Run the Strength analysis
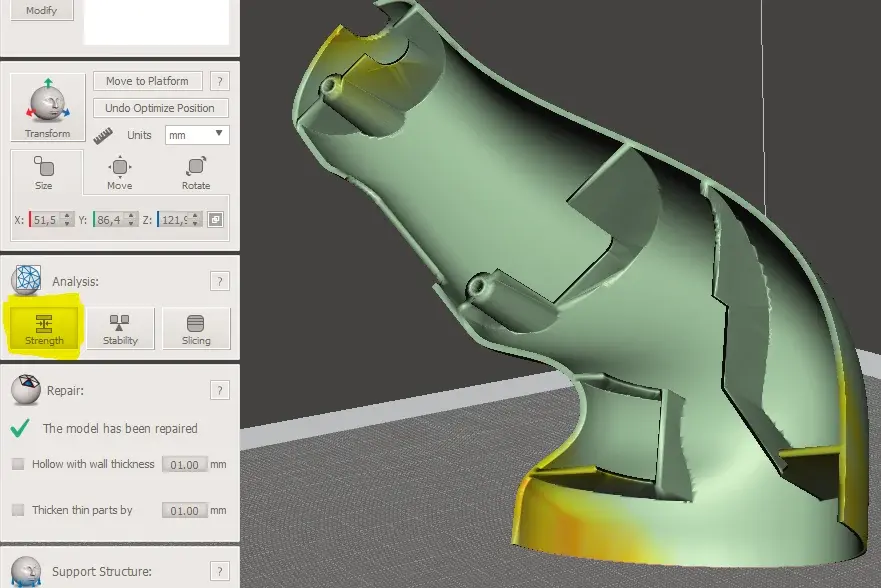 click(x=44, y=328)
